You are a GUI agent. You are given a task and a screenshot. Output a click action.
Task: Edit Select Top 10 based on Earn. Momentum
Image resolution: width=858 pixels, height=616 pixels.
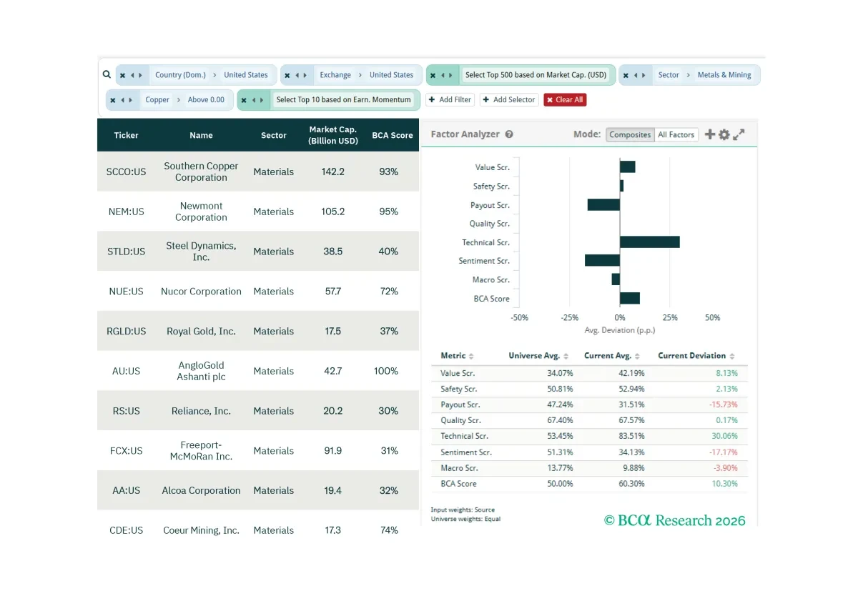(344, 100)
